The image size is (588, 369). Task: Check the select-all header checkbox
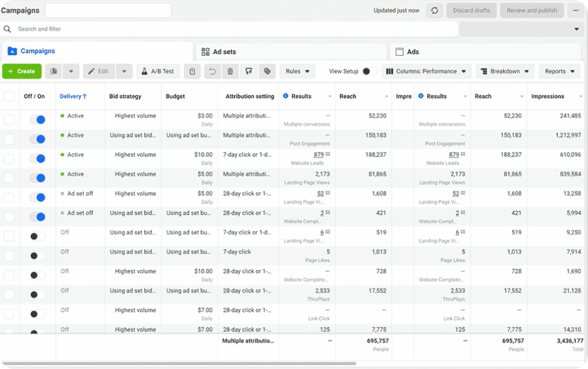tap(9, 97)
